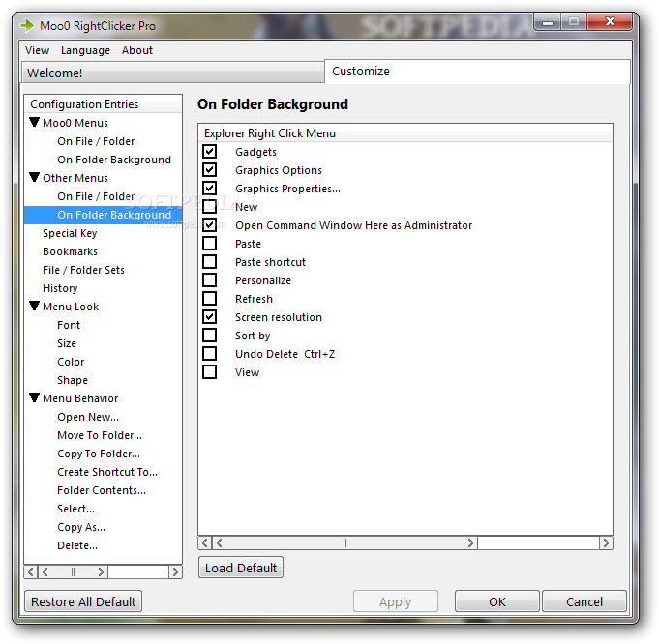659x644 pixels.
Task: Select On File / Folder under Moo0 Menus
Action: coord(96,141)
